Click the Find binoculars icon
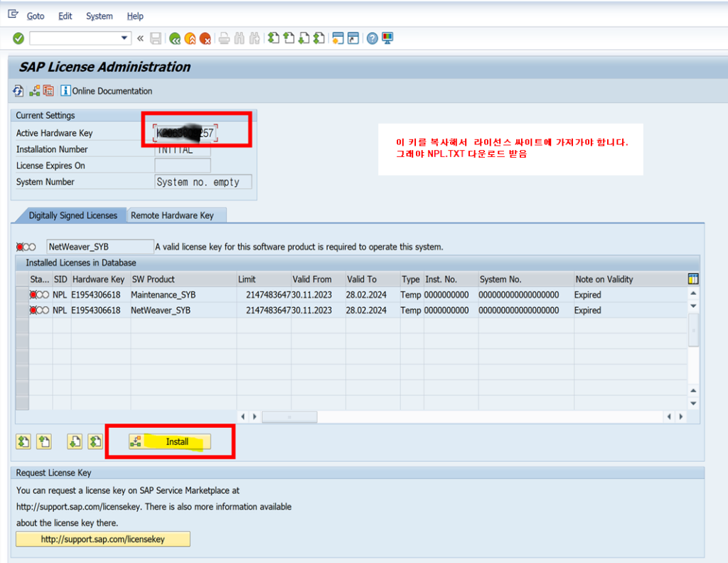 click(x=239, y=38)
